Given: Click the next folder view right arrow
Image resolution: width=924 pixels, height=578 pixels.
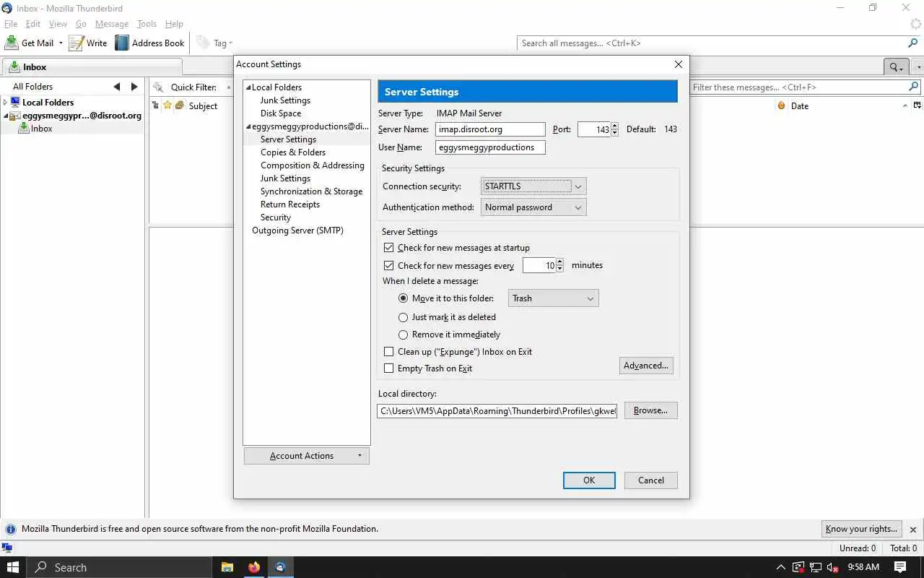Looking at the screenshot, I should pyautogui.click(x=134, y=87).
